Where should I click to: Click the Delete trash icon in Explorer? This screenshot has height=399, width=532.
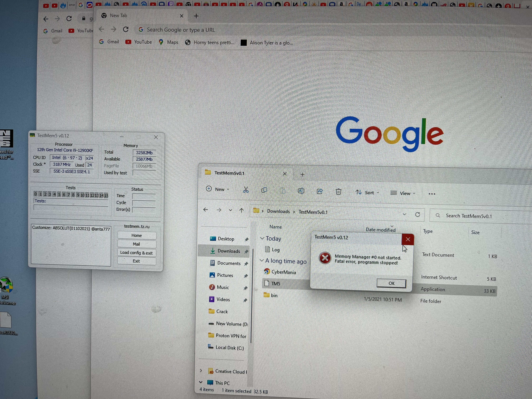tap(338, 192)
